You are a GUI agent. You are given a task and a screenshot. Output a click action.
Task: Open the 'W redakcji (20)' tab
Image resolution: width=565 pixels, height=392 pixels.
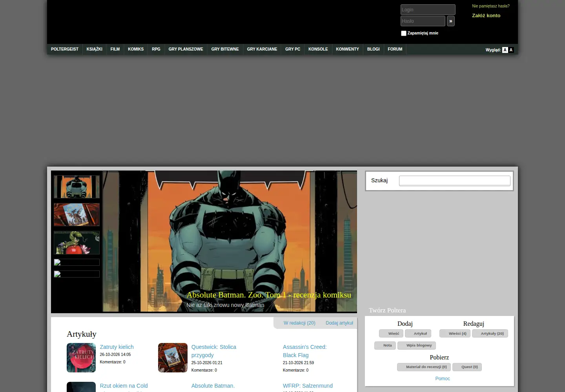tap(299, 323)
